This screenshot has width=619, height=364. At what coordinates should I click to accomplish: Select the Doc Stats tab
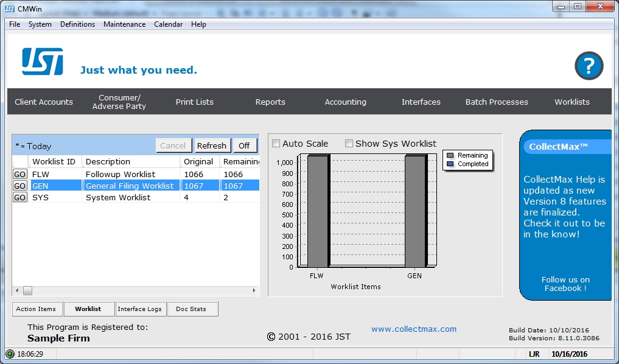(191, 309)
